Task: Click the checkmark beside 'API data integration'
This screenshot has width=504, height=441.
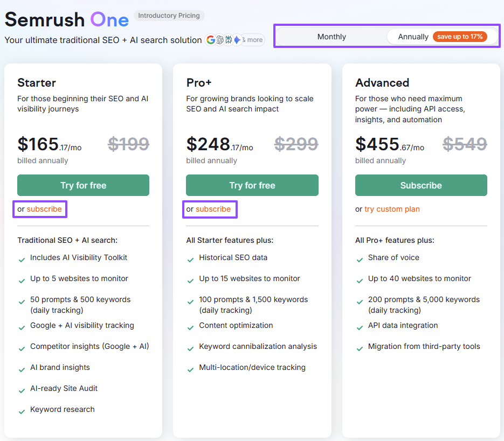Action: tap(360, 327)
